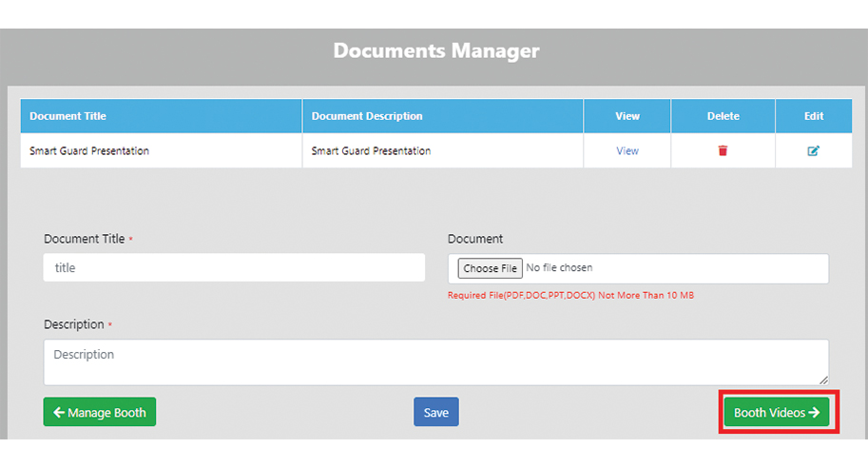Click the edit pencil icon for Smart Guard Presentation

point(814,151)
